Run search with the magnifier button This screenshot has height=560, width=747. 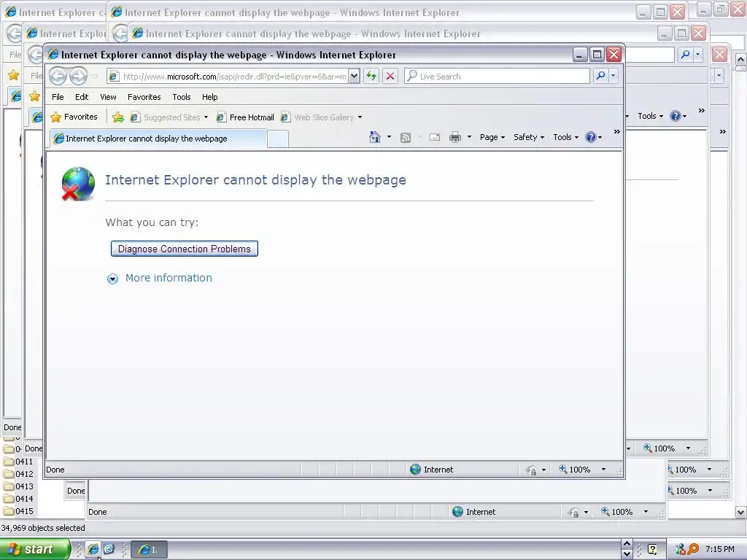(601, 76)
